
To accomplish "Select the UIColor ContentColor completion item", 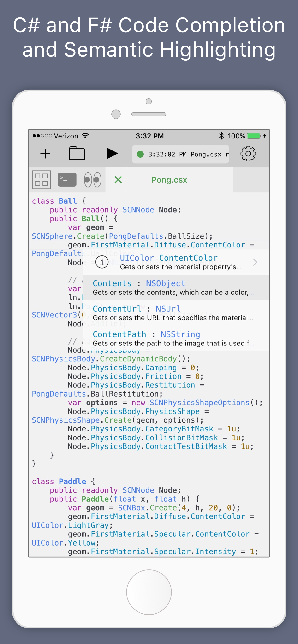I will tap(176, 262).
